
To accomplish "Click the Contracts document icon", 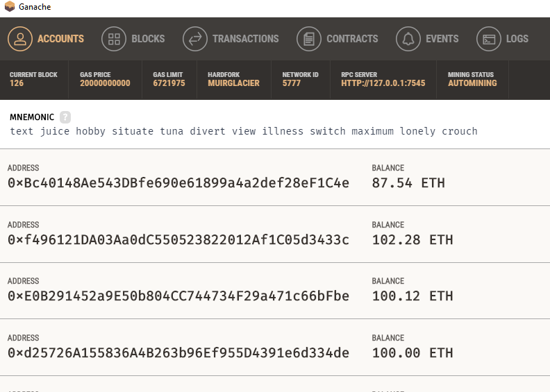I will click(308, 39).
